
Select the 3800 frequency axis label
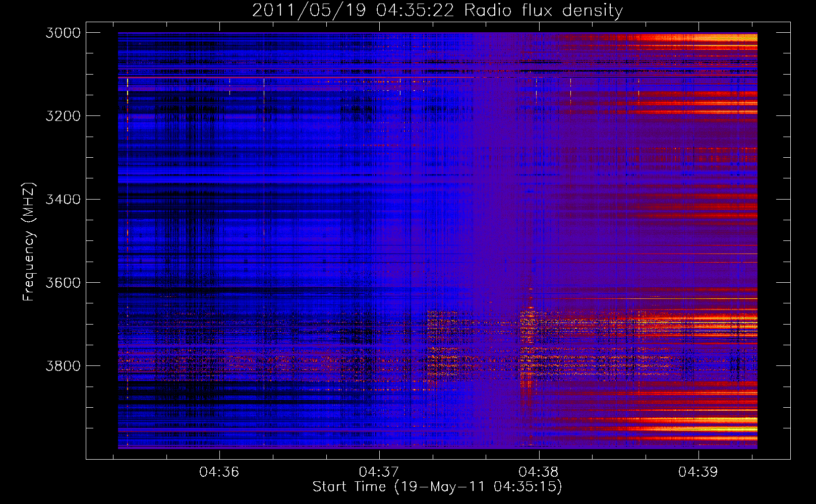pos(63,365)
